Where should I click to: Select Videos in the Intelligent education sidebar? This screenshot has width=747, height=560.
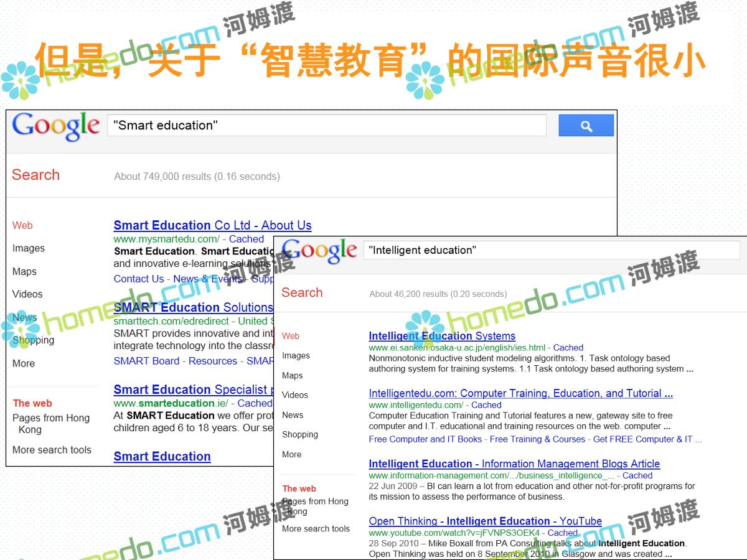(295, 395)
